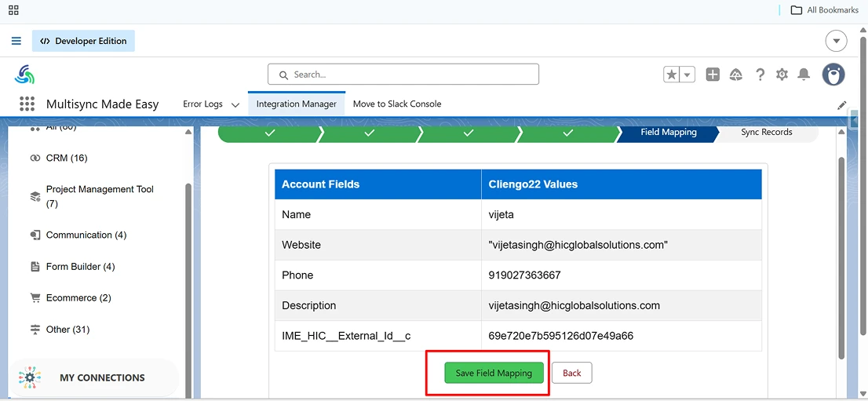This screenshot has width=868, height=401.
Task: Select the Ecommerce (2) category
Action: point(78,298)
